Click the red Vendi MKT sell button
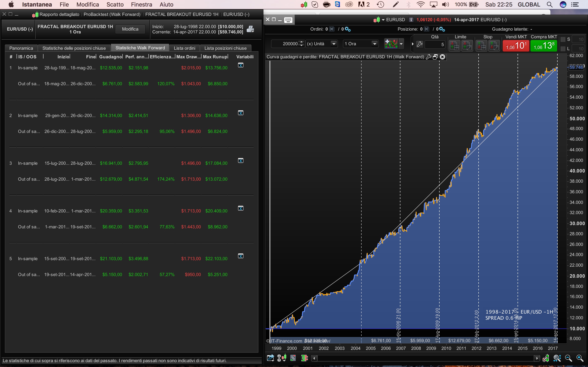Viewport: 588px width, 367px height. tap(516, 46)
